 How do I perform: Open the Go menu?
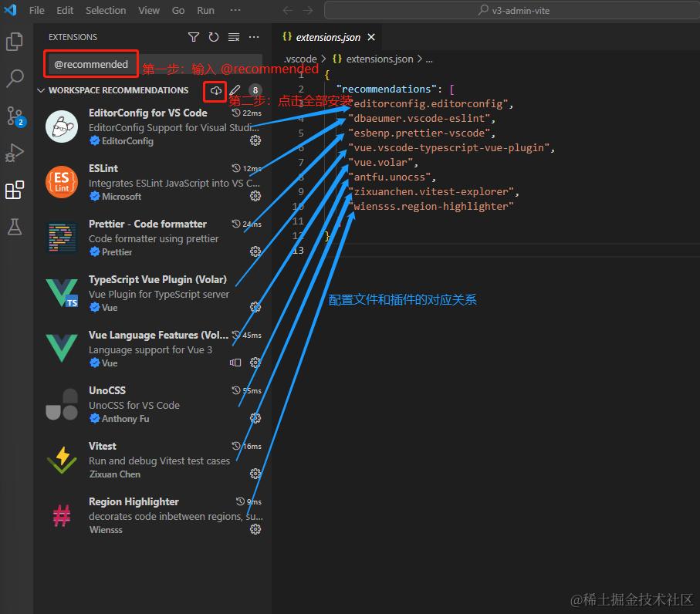178,10
